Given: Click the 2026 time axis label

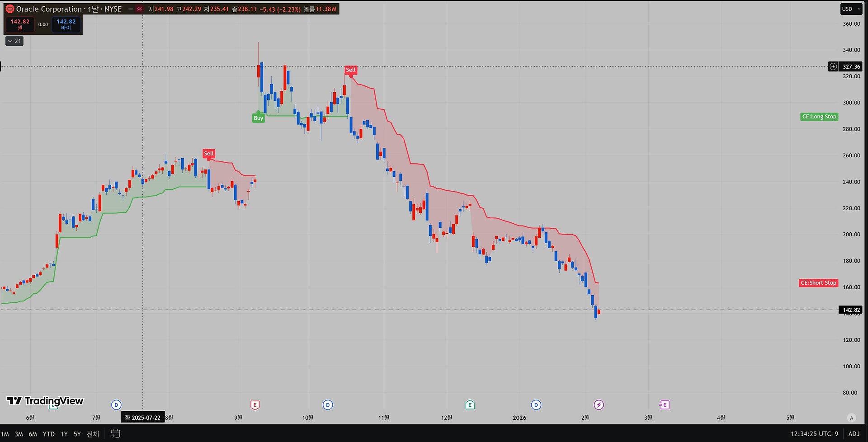Looking at the screenshot, I should point(519,418).
